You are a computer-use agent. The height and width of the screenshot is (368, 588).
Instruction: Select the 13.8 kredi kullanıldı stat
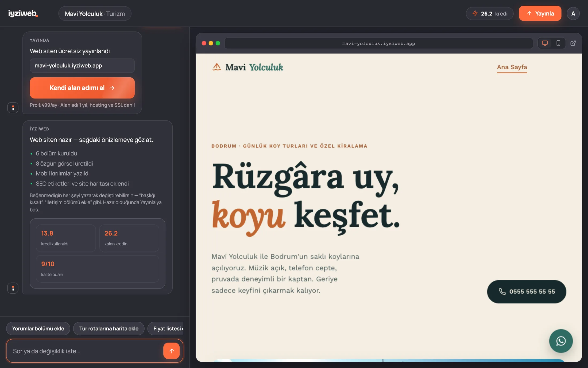(66, 238)
